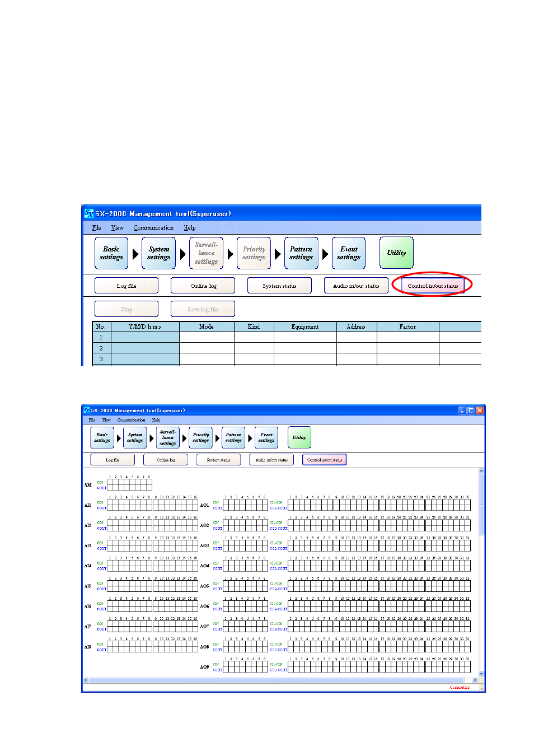The height and width of the screenshot is (756, 534).
Task: Click the vertical scrollbar down arrow
Action: pyautogui.click(x=481, y=674)
